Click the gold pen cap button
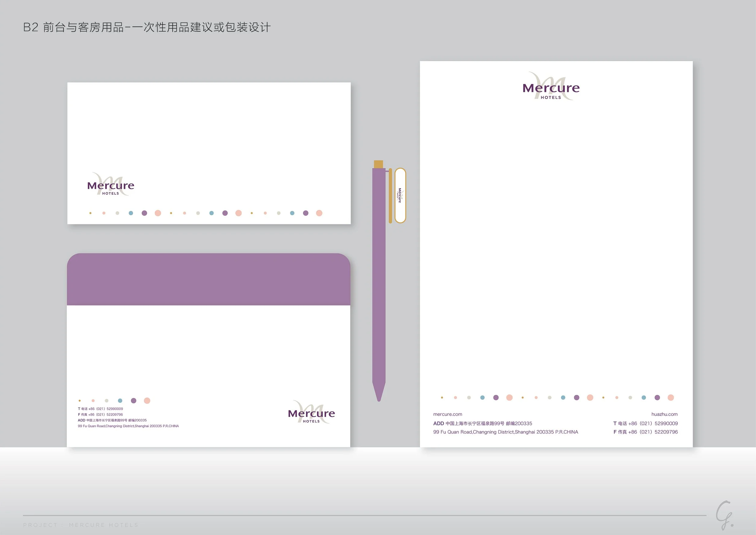This screenshot has width=756, height=535. [x=378, y=164]
